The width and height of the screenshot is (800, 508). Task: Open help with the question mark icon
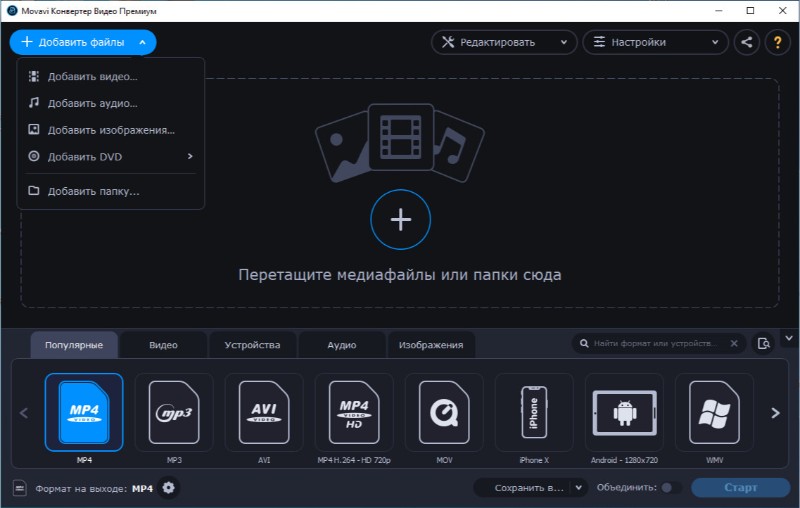click(x=778, y=42)
